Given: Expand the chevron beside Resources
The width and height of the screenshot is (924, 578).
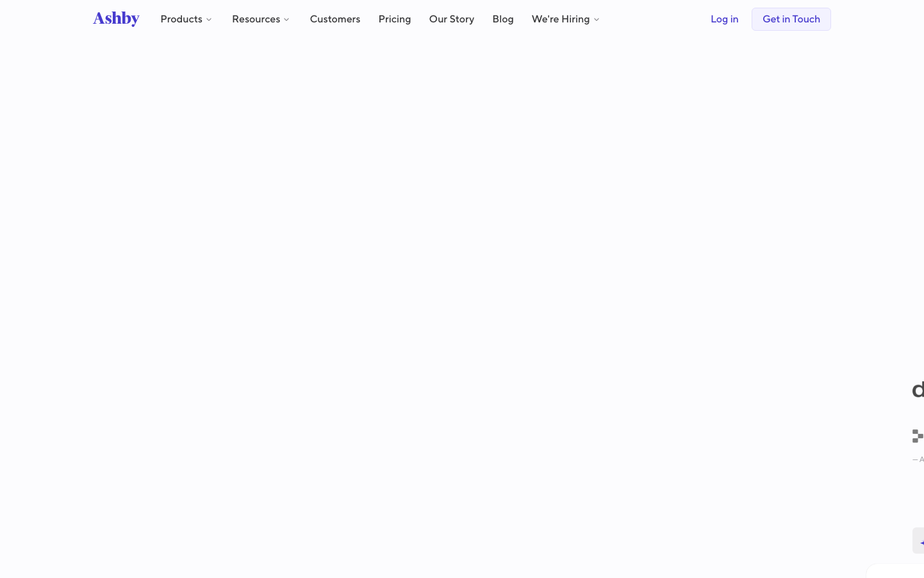Looking at the screenshot, I should [286, 20].
